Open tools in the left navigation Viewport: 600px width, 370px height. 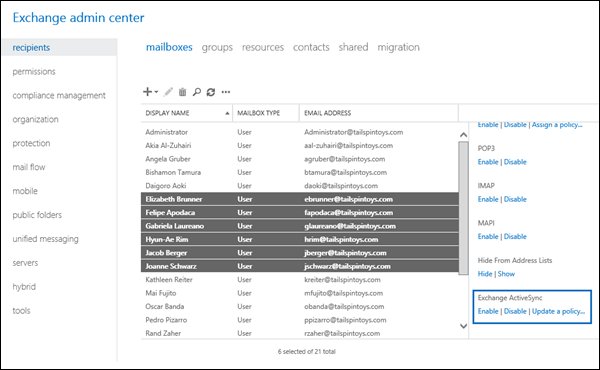[21, 311]
